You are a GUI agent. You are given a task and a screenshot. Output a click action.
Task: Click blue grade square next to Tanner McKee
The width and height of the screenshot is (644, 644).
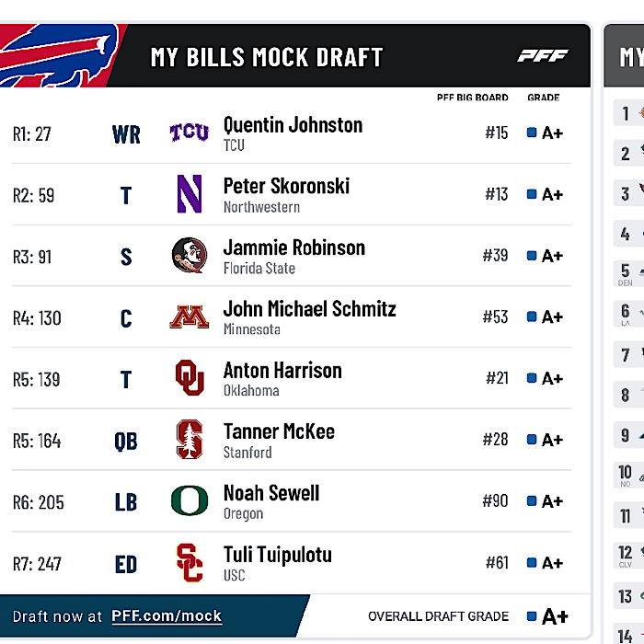click(x=532, y=440)
